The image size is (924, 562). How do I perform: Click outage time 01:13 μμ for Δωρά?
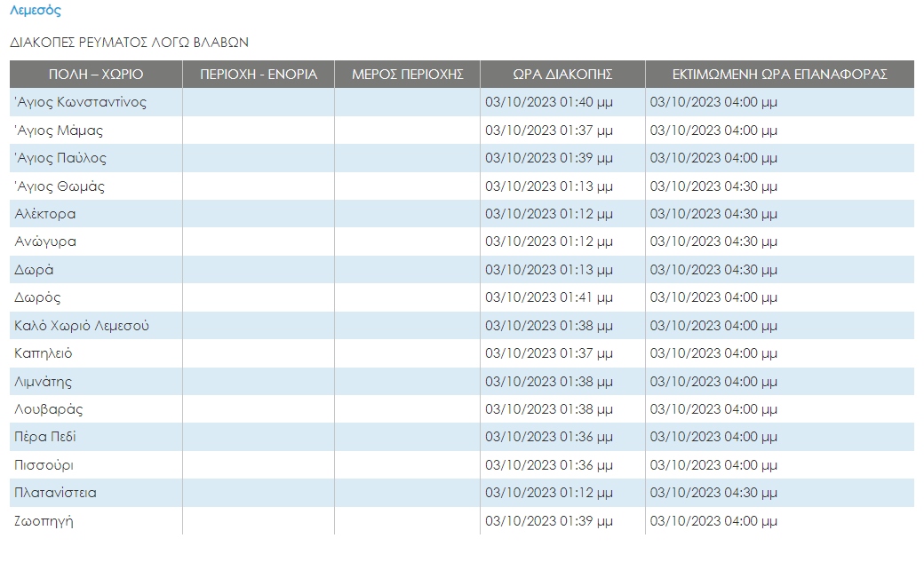tap(549, 270)
